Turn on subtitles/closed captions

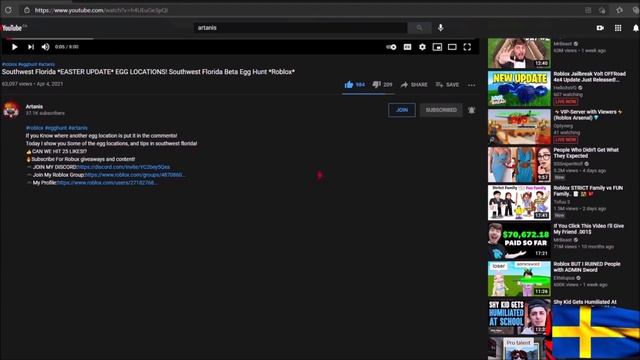pyautogui.click(x=407, y=47)
